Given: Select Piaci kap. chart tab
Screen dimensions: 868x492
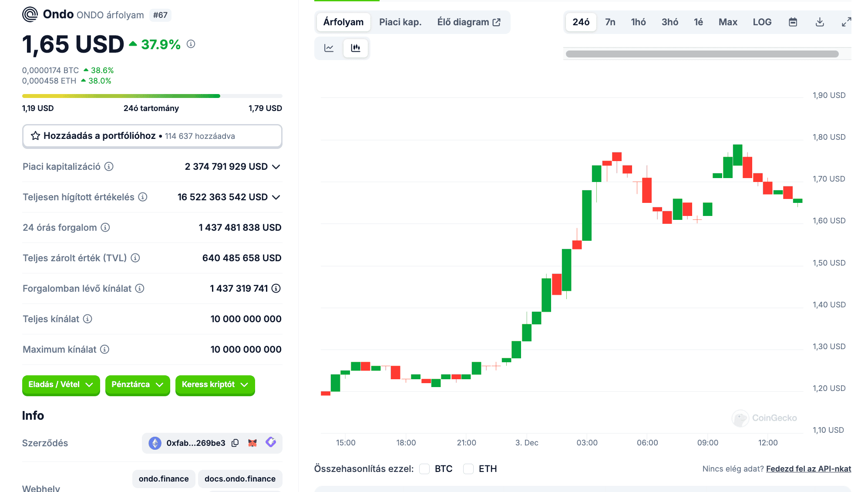Looking at the screenshot, I should [400, 22].
